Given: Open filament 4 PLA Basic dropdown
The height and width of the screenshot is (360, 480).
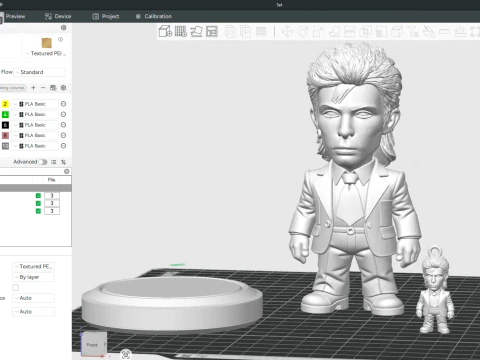Looking at the screenshot, I should point(35,114).
